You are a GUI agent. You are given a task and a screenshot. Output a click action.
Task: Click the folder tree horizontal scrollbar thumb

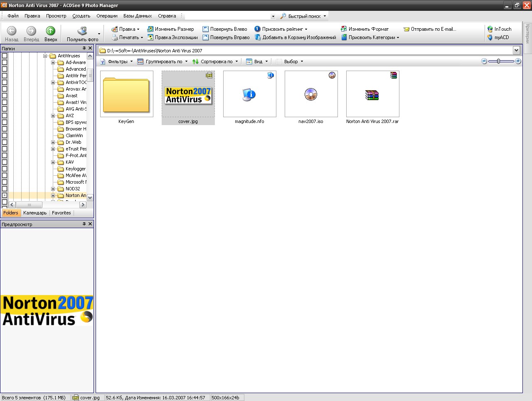[x=29, y=205]
